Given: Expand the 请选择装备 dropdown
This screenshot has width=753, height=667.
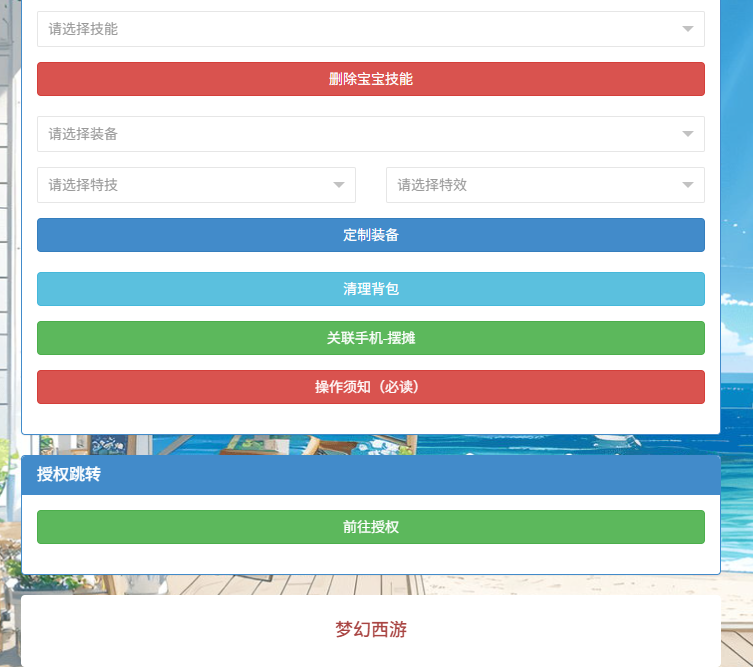Looking at the screenshot, I should pos(360,134).
